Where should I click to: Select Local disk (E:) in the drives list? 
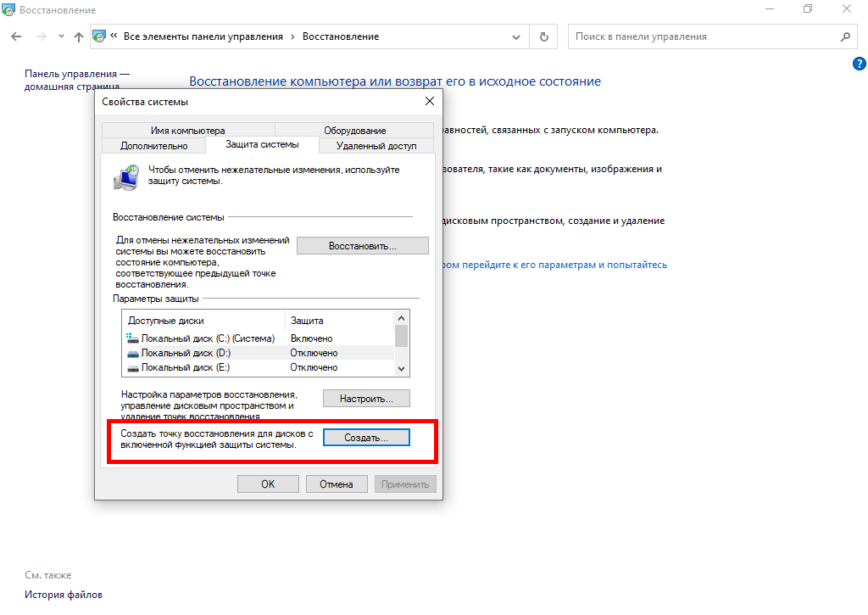click(x=185, y=367)
